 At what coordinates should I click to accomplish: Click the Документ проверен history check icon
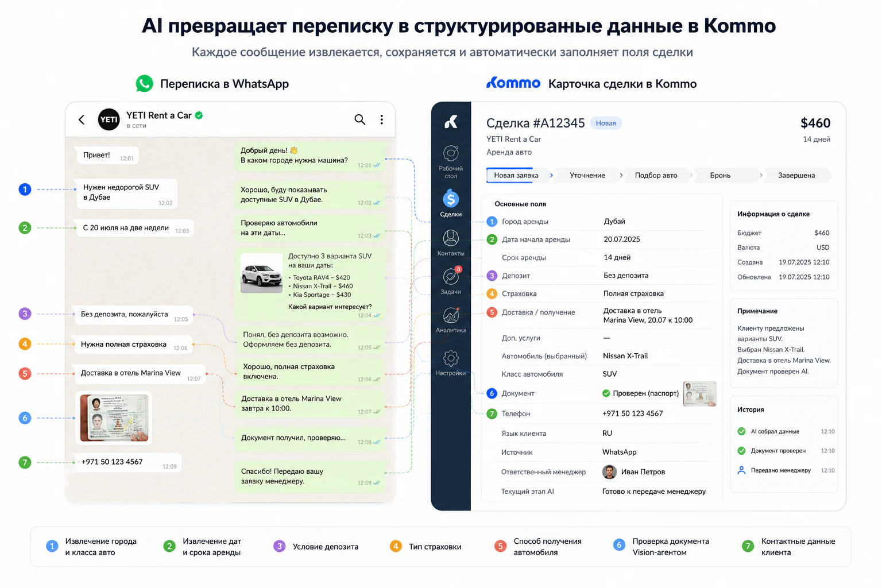[x=741, y=451]
